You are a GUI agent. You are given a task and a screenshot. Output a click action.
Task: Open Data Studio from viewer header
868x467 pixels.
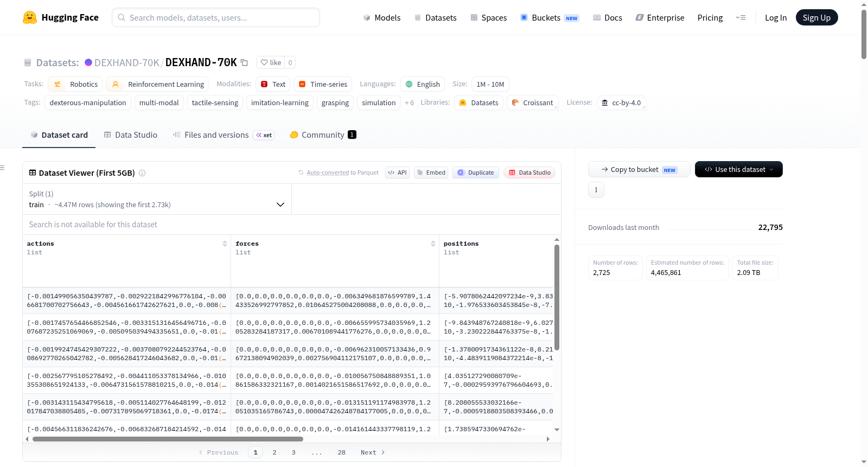click(x=529, y=172)
